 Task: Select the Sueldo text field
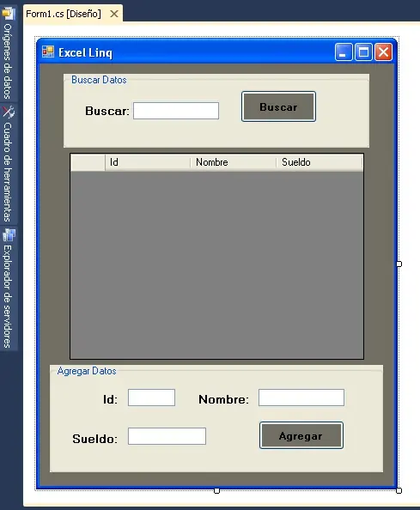click(167, 436)
